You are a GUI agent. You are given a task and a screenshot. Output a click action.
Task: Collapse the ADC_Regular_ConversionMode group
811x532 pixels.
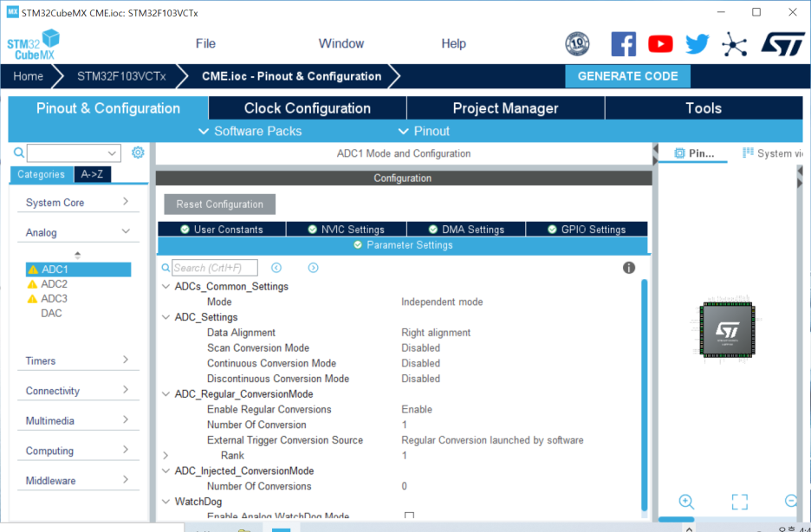tap(165, 394)
